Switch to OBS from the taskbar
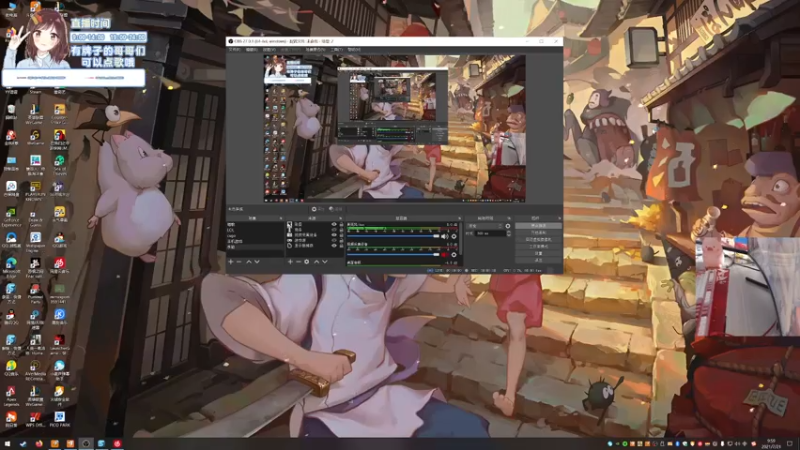The image size is (800, 450). pos(86,444)
